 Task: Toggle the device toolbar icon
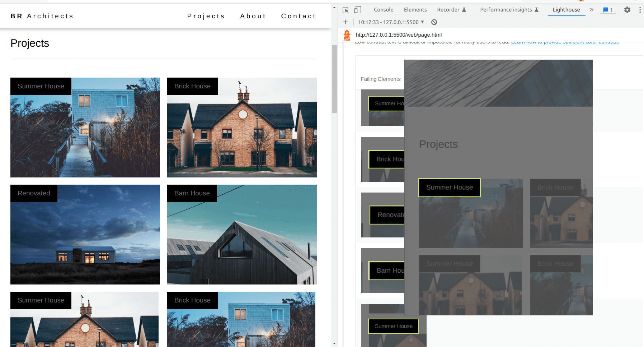pyautogui.click(x=357, y=10)
